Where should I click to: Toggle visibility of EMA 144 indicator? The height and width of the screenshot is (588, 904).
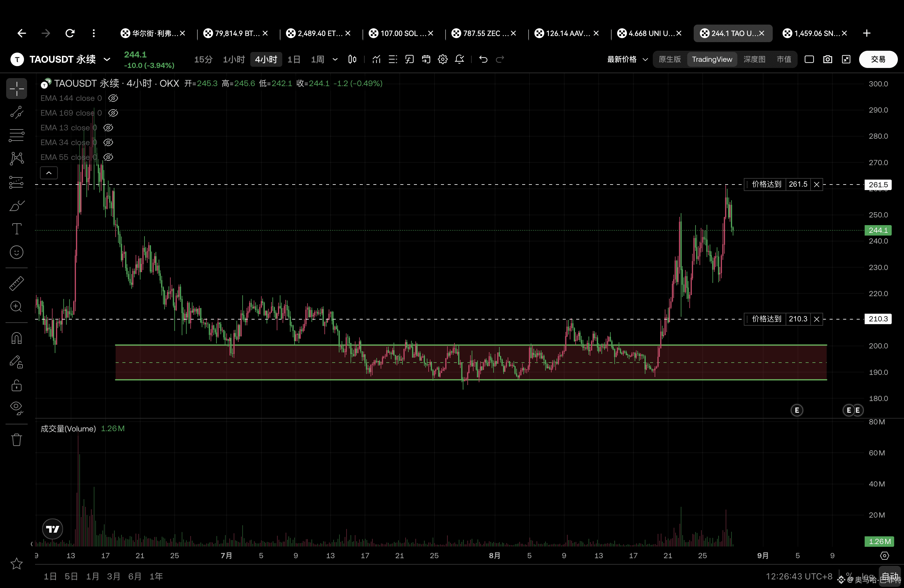tap(113, 98)
